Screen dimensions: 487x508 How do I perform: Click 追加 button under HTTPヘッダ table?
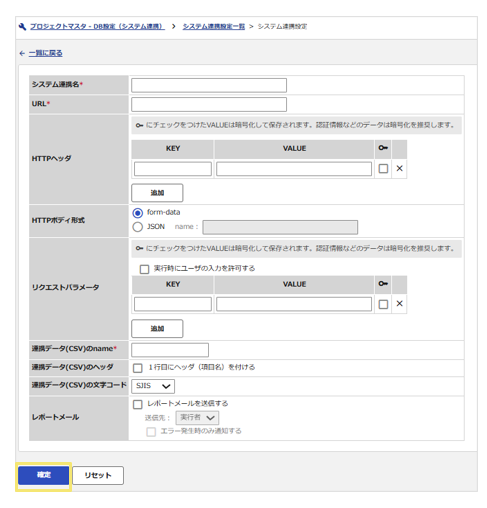[157, 193]
